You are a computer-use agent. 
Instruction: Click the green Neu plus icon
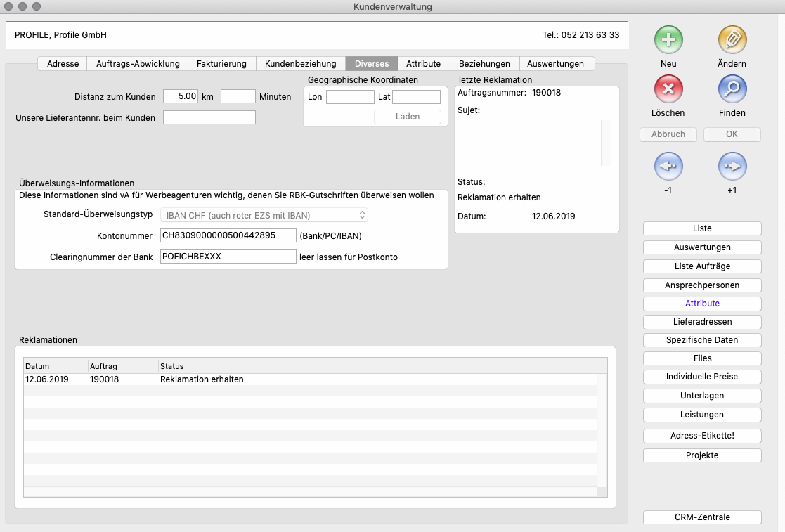(668, 40)
